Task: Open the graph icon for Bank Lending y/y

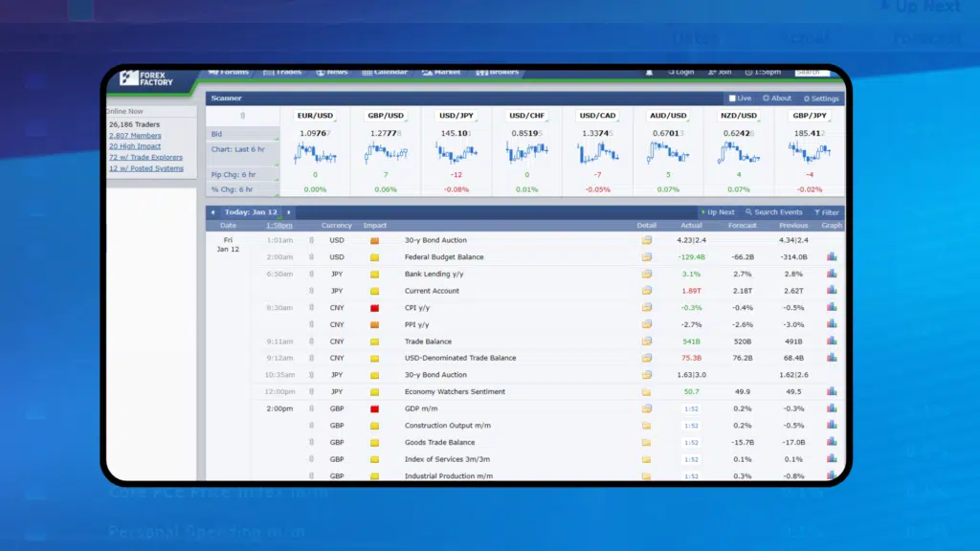Action: tap(832, 274)
